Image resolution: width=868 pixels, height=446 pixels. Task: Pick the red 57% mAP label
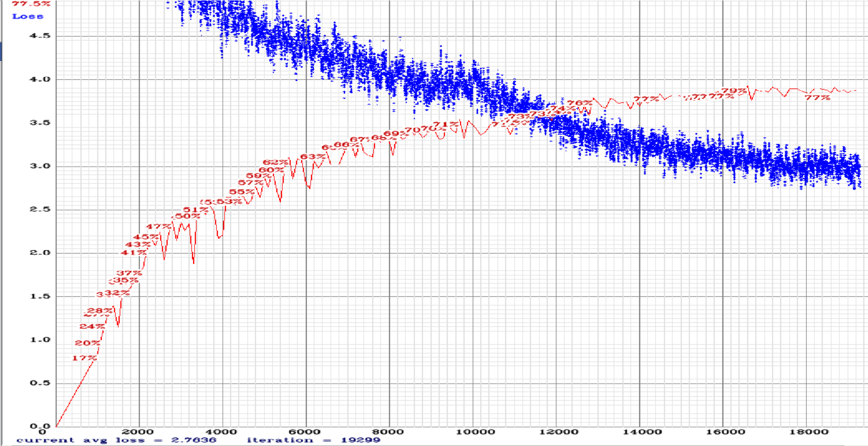pos(250,183)
